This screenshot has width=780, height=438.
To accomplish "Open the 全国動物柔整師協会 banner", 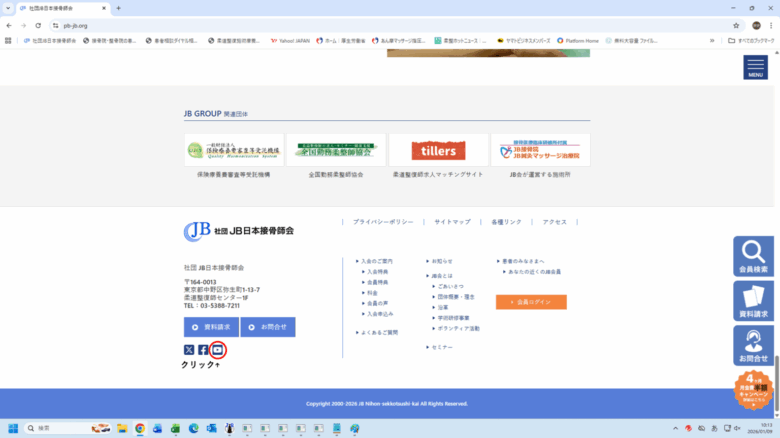I will 335,150.
